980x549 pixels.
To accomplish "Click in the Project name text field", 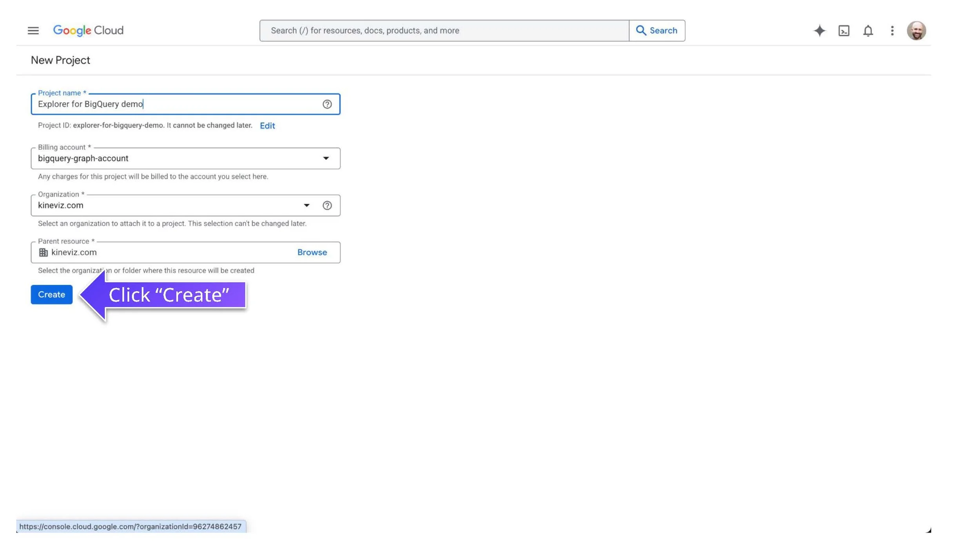I will (157, 104).
